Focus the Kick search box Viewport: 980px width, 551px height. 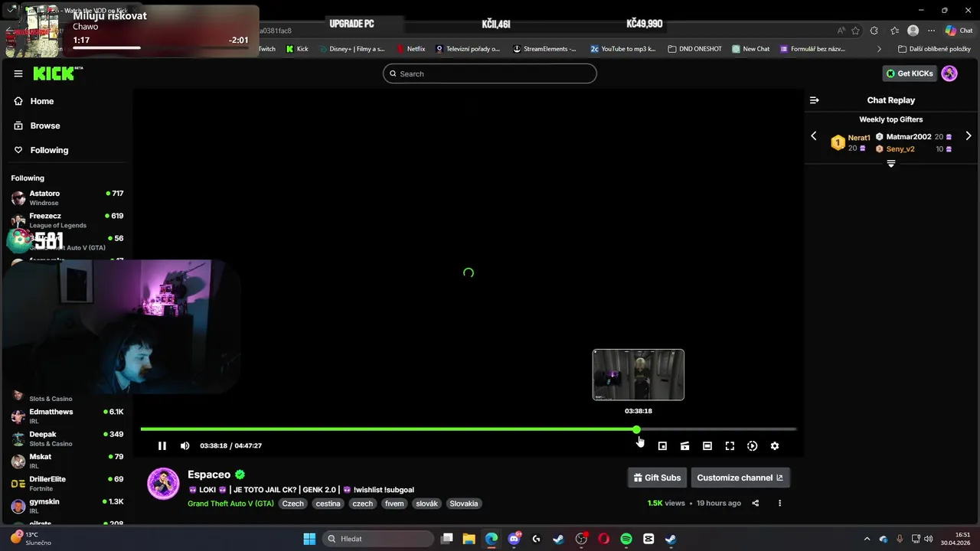point(490,73)
